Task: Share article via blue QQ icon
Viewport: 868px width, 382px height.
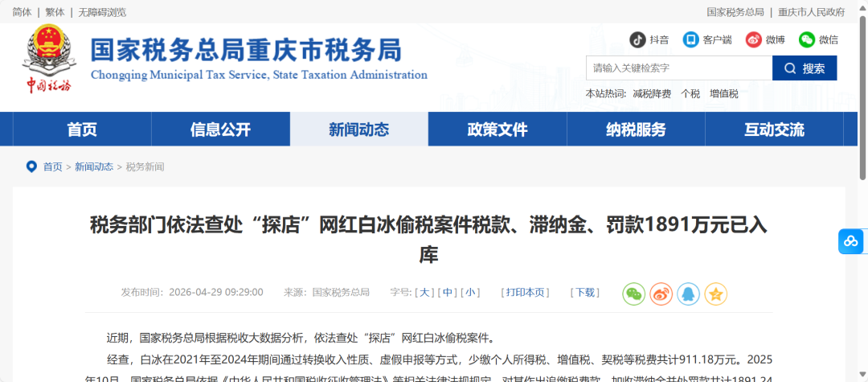Action: point(688,294)
